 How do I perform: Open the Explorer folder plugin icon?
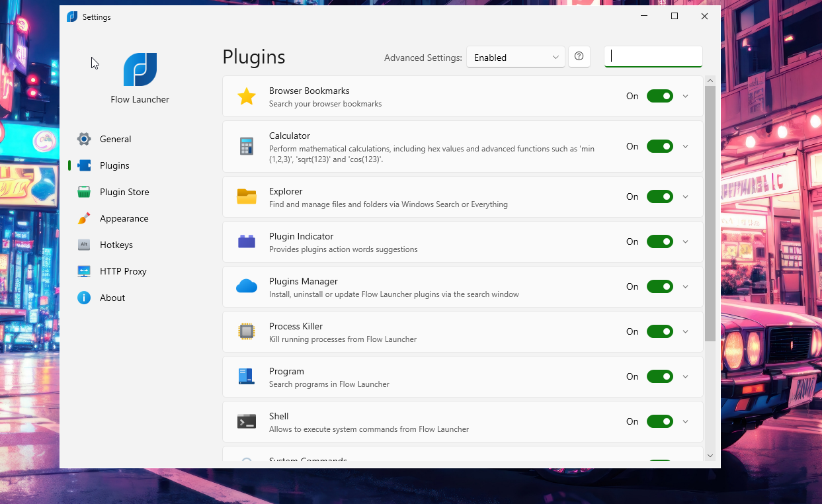click(246, 196)
